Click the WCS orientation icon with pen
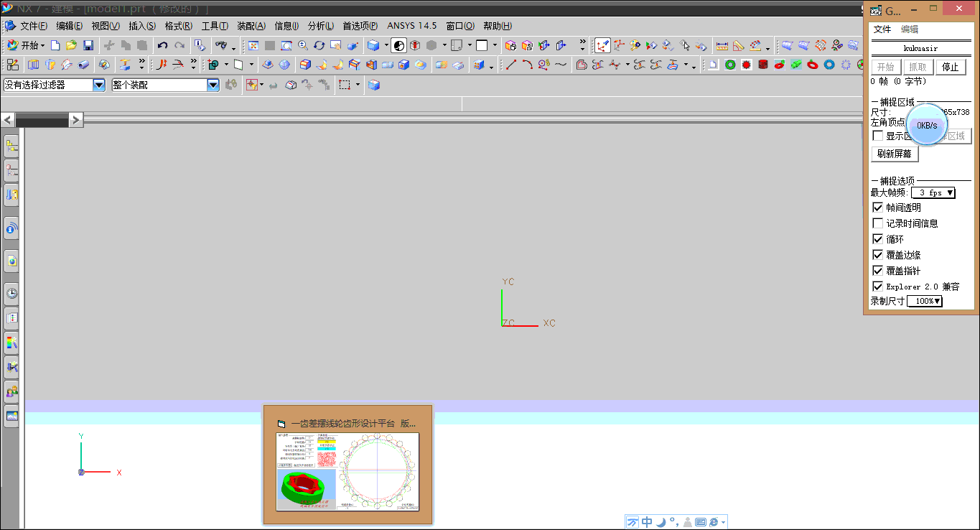 pyautogui.click(x=602, y=45)
